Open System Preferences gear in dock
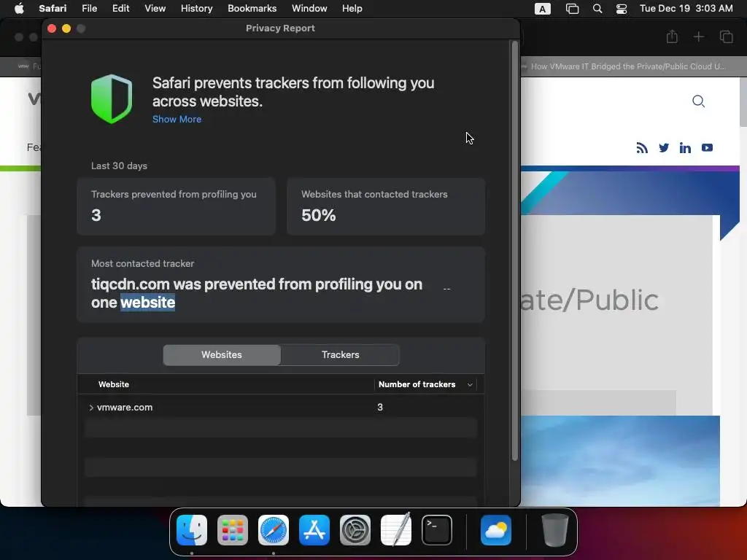Viewport: 747px width, 560px height. [355, 530]
